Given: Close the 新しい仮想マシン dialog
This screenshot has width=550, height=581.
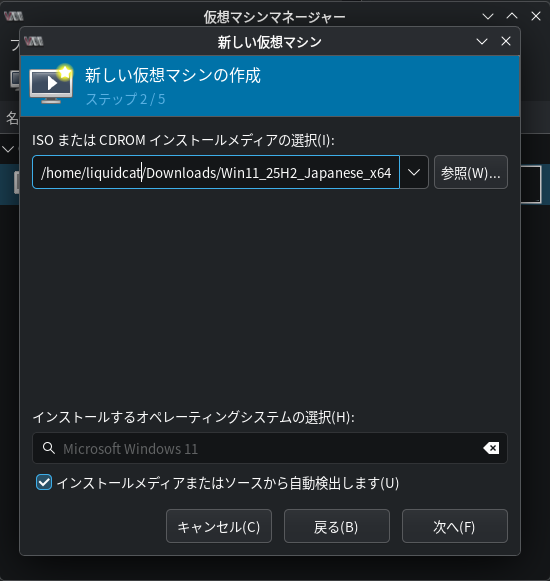Looking at the screenshot, I should click(x=506, y=41).
